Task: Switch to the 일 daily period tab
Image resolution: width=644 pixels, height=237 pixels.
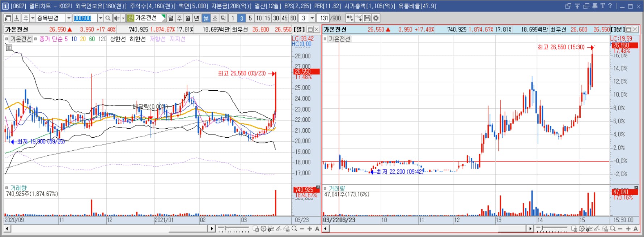Action: [x=171, y=18]
